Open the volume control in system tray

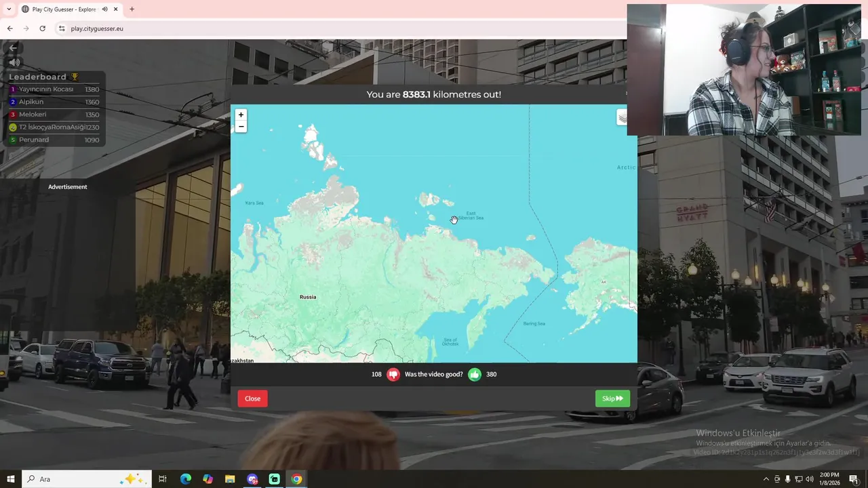[809, 479]
